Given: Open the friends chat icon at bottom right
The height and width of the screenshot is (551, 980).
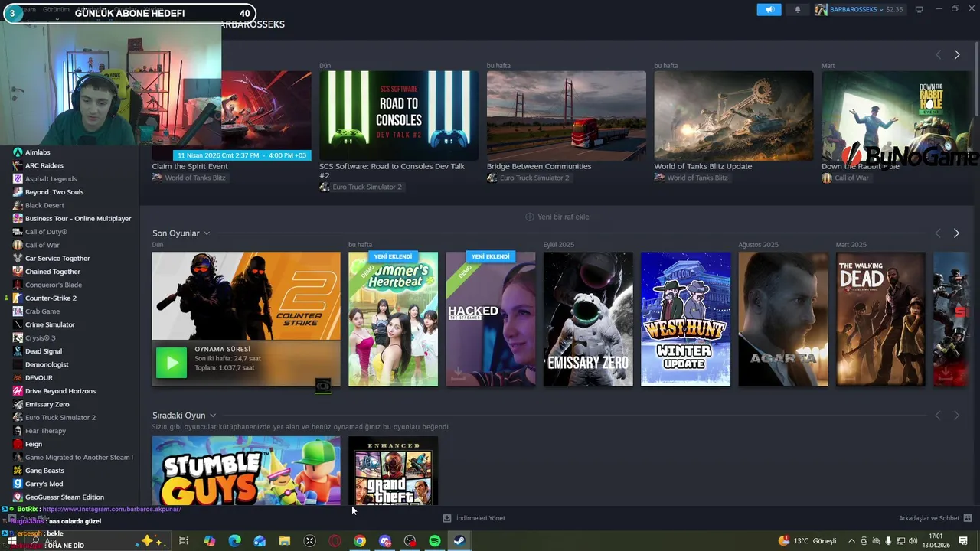Looking at the screenshot, I should 968,518.
